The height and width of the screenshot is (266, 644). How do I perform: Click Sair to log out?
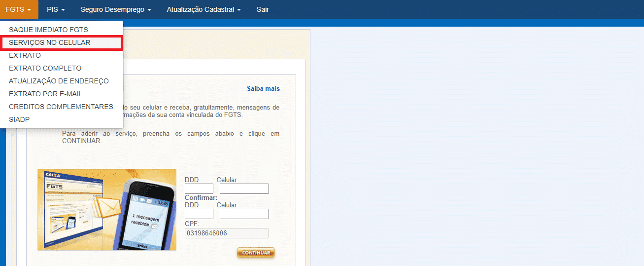pos(263,9)
